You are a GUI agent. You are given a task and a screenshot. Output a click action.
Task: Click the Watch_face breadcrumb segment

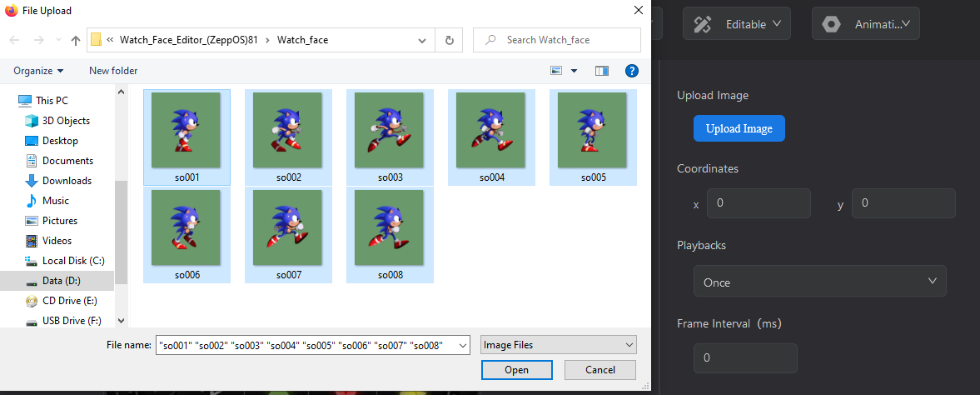(302, 40)
